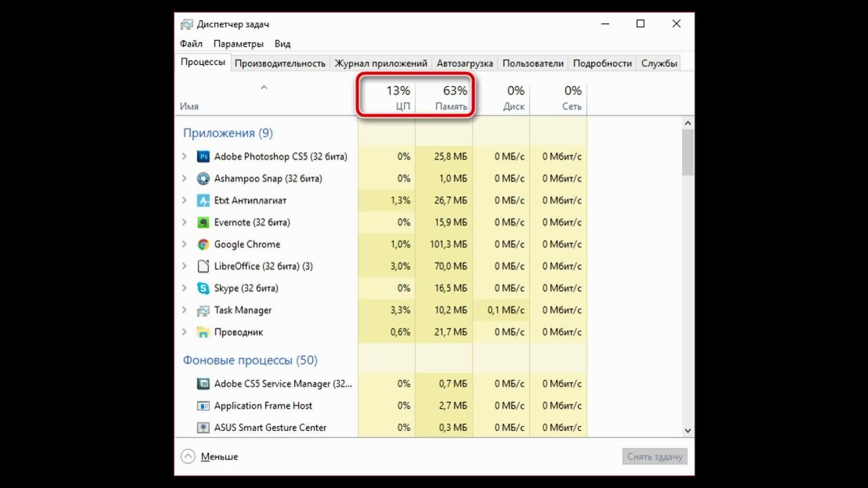This screenshot has height=488, width=868.
Task: Open the Вид menu
Action: pos(283,44)
